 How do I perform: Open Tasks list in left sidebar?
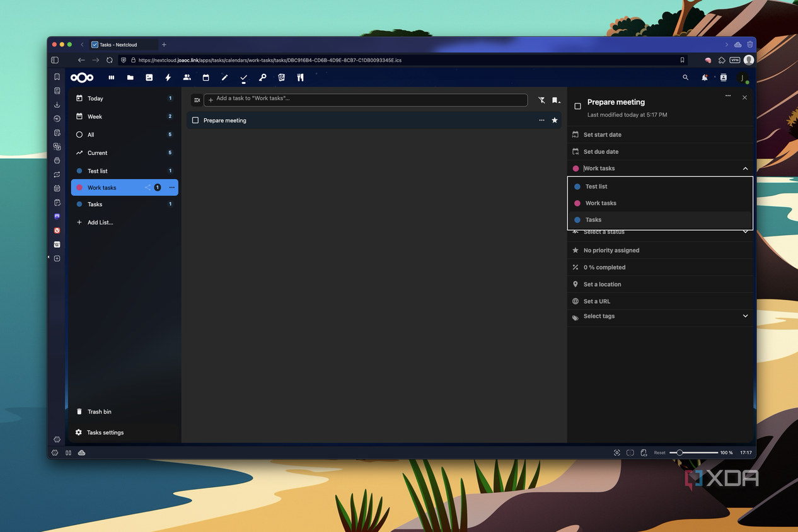click(x=124, y=204)
